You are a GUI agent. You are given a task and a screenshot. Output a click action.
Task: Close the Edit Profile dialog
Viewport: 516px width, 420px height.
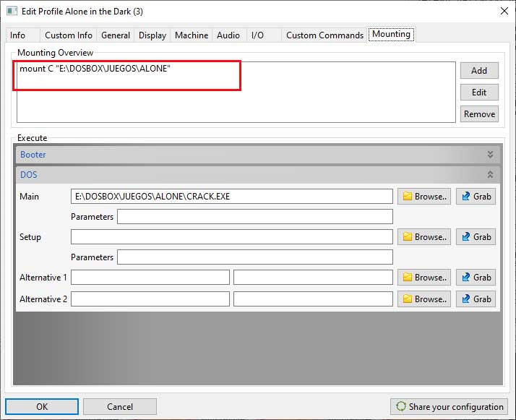pos(504,11)
